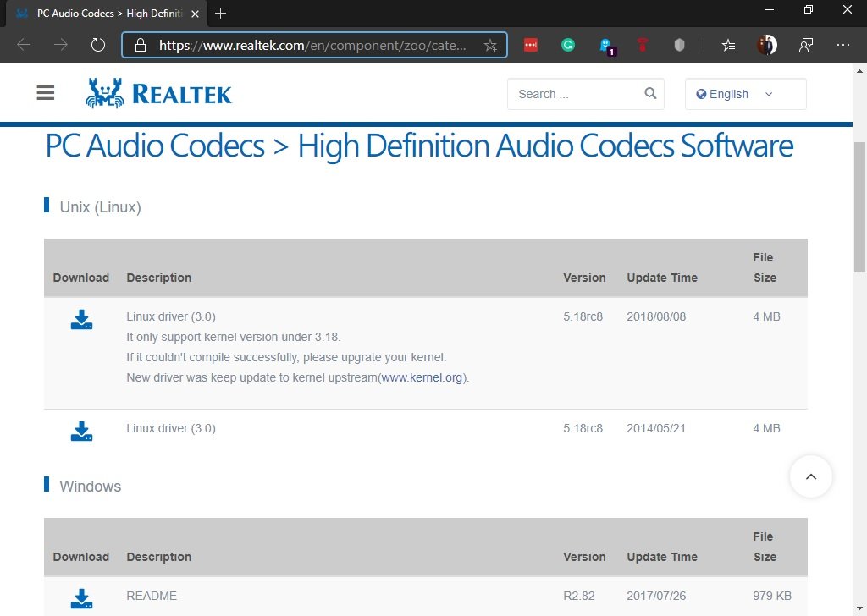Download the 2014/05/21 Linux driver
Screen dimensions: 867x616
click(x=82, y=431)
